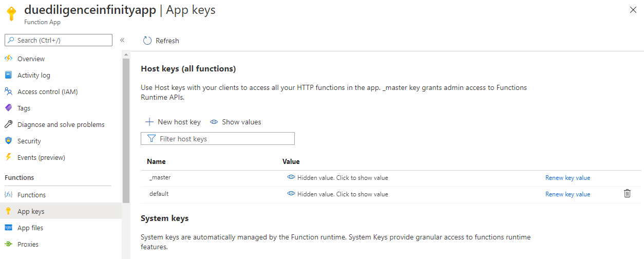Click the Events (preview) lightning bolt icon
Image resolution: width=644 pixels, height=259 pixels.
(x=8, y=157)
